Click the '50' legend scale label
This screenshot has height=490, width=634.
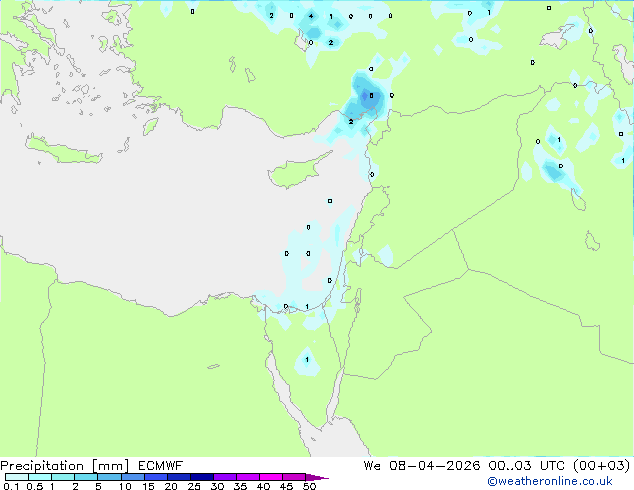pos(309,486)
